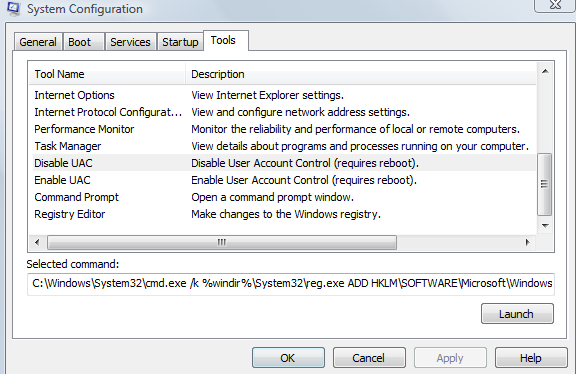Click the Launch button

point(517,314)
